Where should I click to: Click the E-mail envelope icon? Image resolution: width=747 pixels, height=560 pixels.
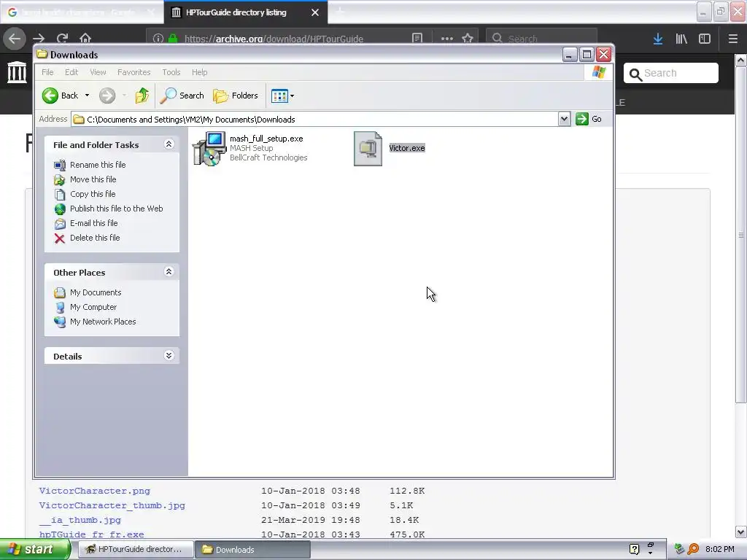[60, 224]
